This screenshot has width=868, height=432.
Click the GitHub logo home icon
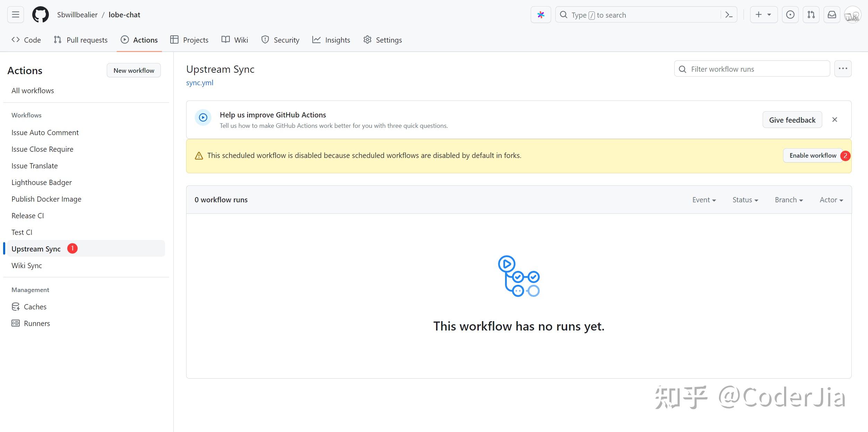point(41,15)
